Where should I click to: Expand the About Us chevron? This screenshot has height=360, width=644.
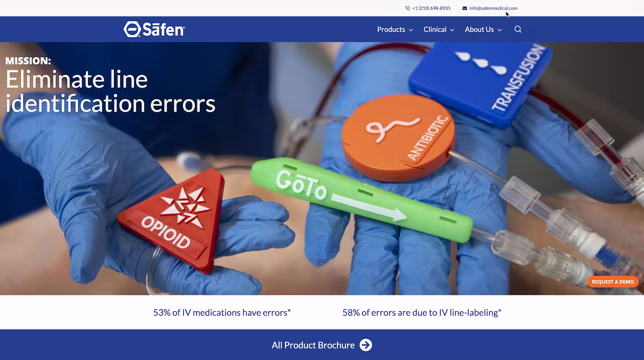tap(499, 30)
